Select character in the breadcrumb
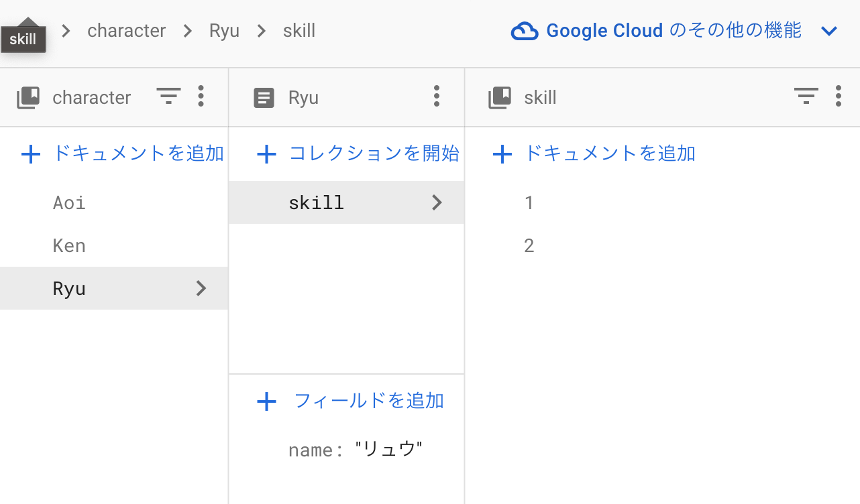Screen dimensions: 860x504 [x=126, y=30]
